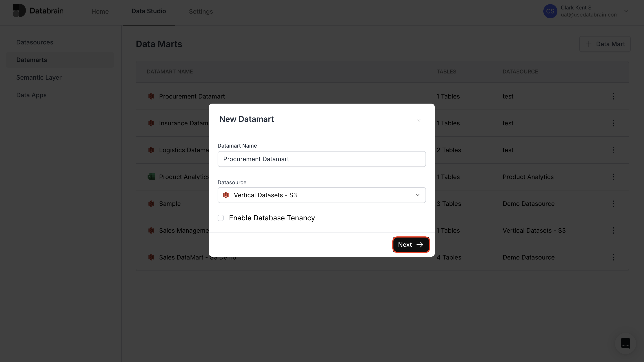This screenshot has width=644, height=362.
Task: Switch to the Settings tab
Action: tap(201, 11)
